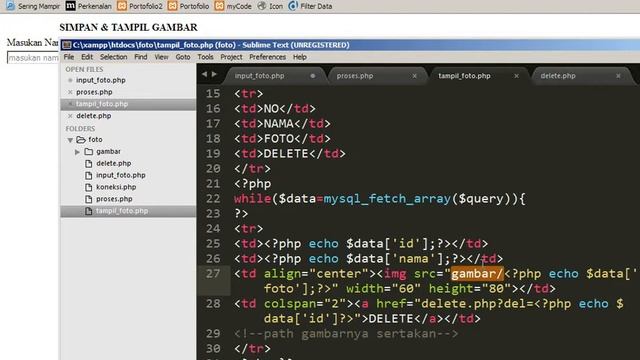Viewport: 640px width, 360px height.
Task: Close delete.php in Open Files list
Action: coord(70,116)
